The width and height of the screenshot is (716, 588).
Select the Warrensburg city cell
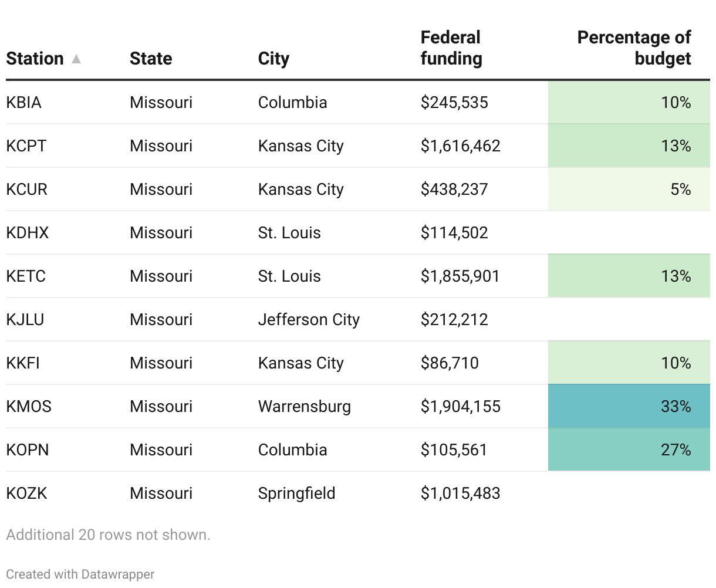tap(304, 406)
